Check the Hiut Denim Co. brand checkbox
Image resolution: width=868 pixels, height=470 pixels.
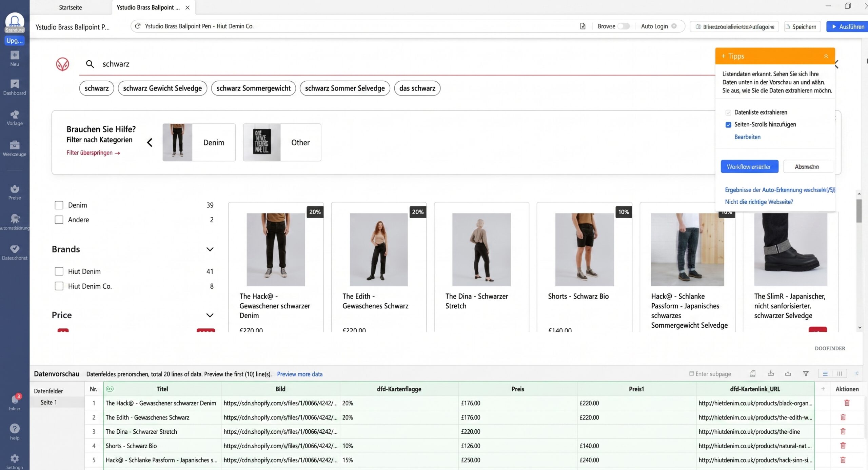59,286
